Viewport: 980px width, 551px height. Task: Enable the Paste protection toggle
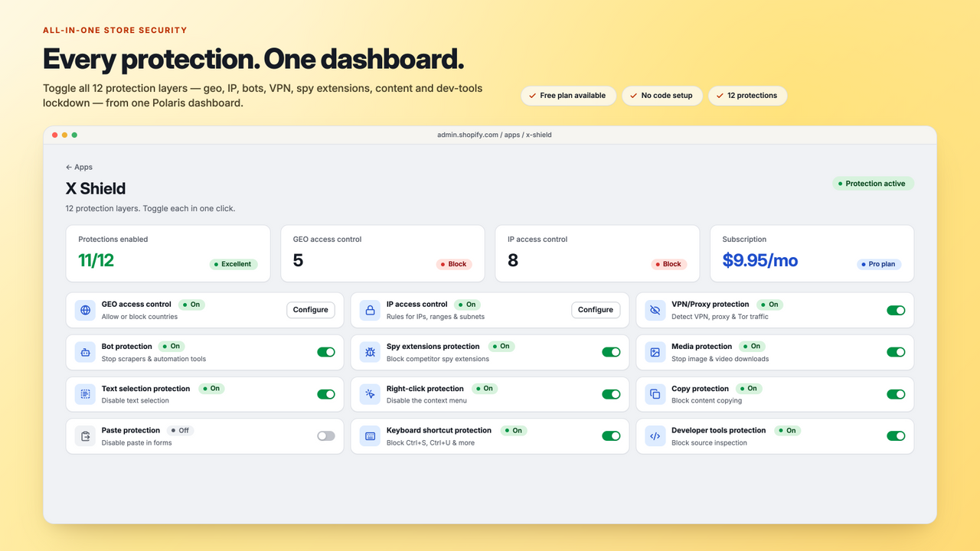tap(326, 436)
